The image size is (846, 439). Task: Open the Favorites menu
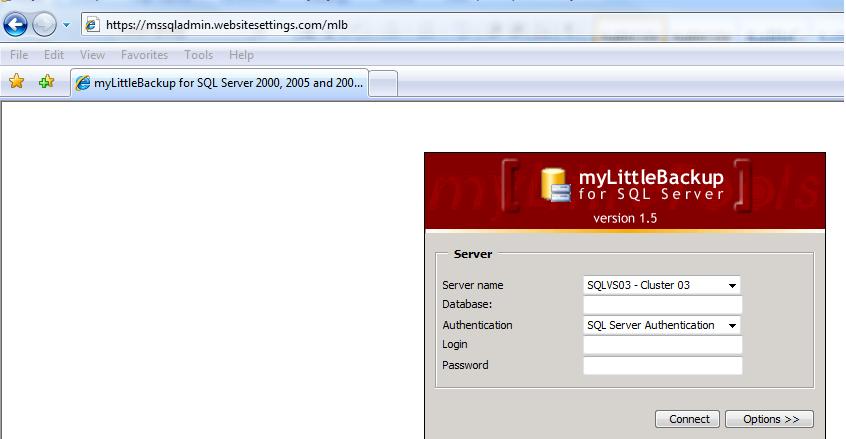144,55
